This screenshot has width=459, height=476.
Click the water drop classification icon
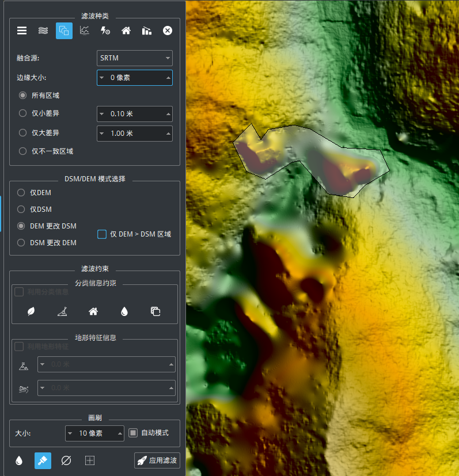(124, 311)
